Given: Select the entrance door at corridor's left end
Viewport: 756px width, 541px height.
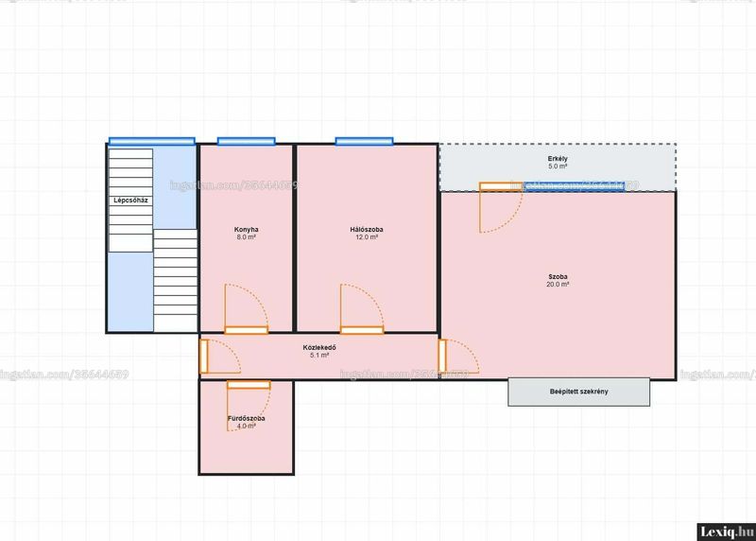Looking at the screenshot, I should point(220,357).
